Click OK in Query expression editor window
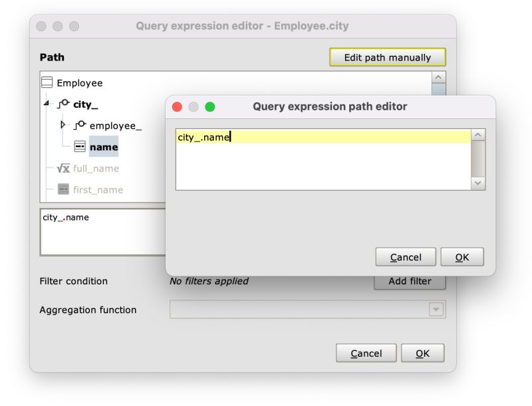The width and height of the screenshot is (532, 406). point(422,353)
